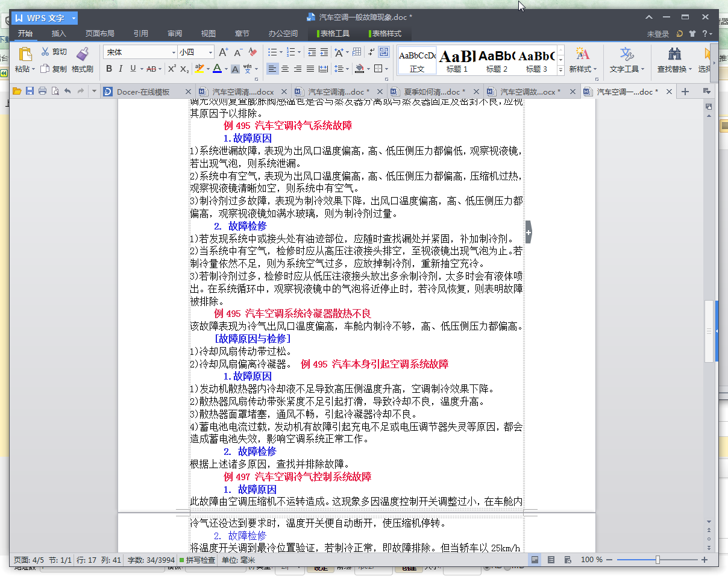
Task: Click the Copy (复制) button
Action: pos(54,69)
